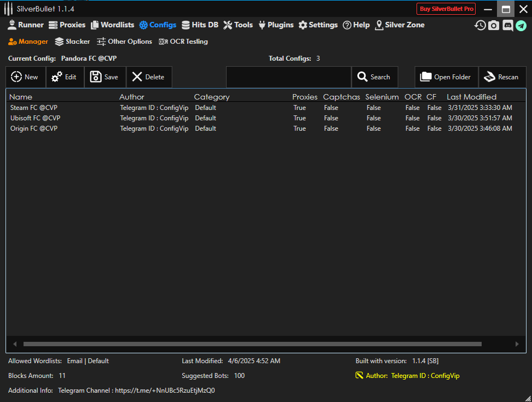Click the Search button

374,77
